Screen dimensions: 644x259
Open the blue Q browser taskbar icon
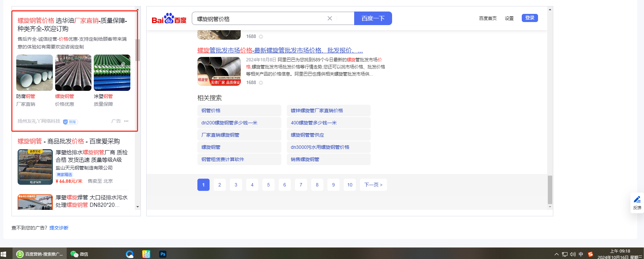(130, 254)
